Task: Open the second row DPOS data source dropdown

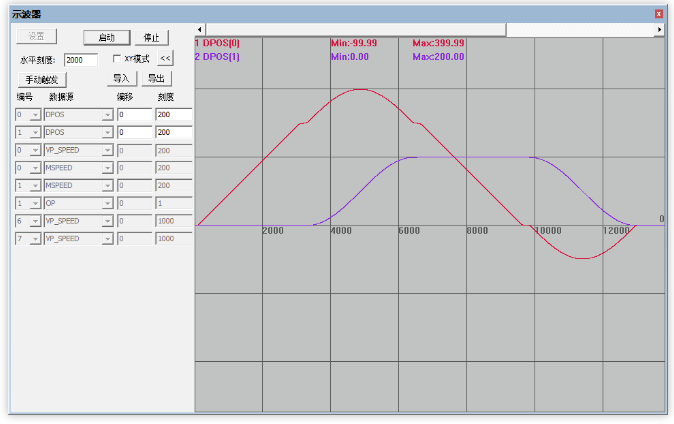Action: (107, 132)
